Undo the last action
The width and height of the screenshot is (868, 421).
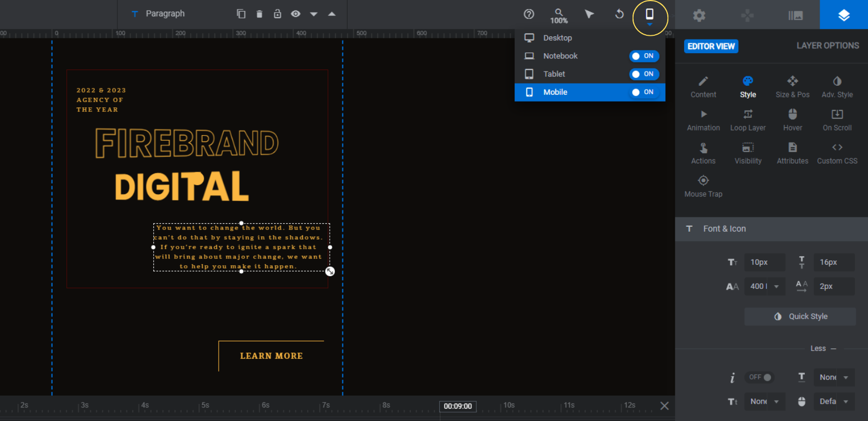click(619, 14)
